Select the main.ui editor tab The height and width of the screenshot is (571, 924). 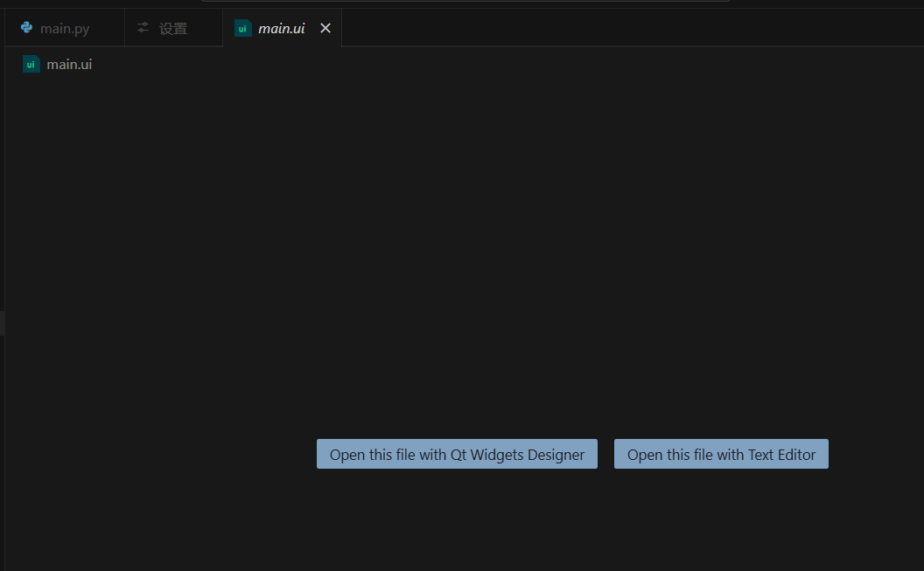pyautogui.click(x=281, y=28)
